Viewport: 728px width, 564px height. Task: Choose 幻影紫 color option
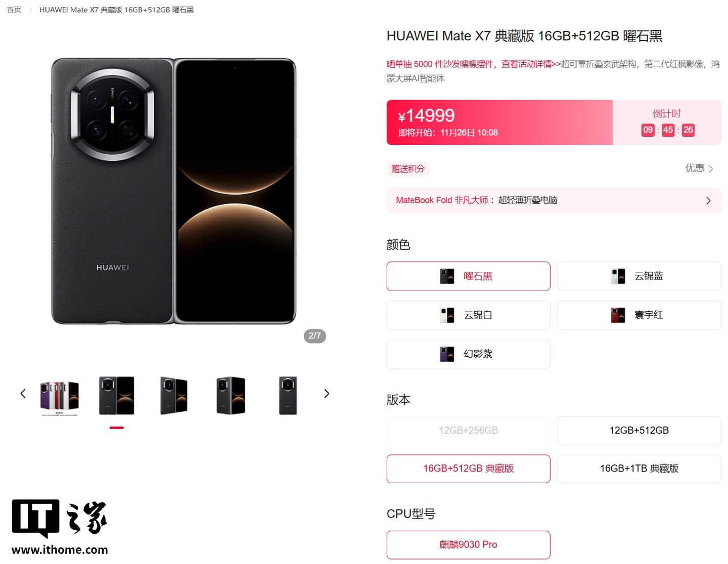point(468,354)
